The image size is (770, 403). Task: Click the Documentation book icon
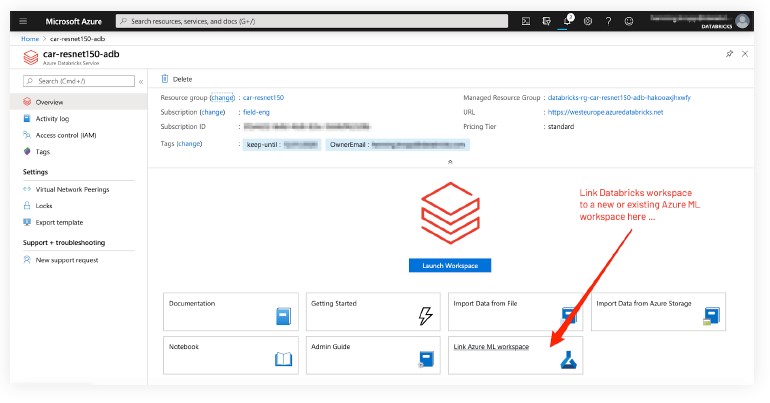283,316
